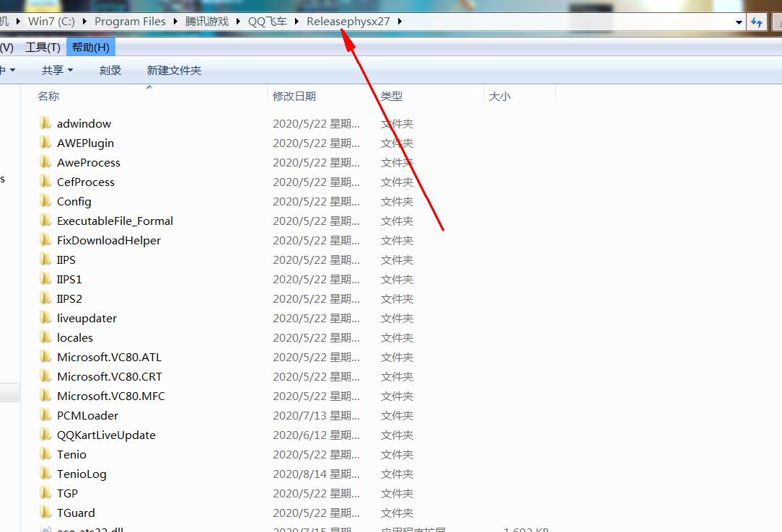Click the Microsoft.VC80.MFC folder icon
Screen dimensions: 782x532
click(45, 396)
